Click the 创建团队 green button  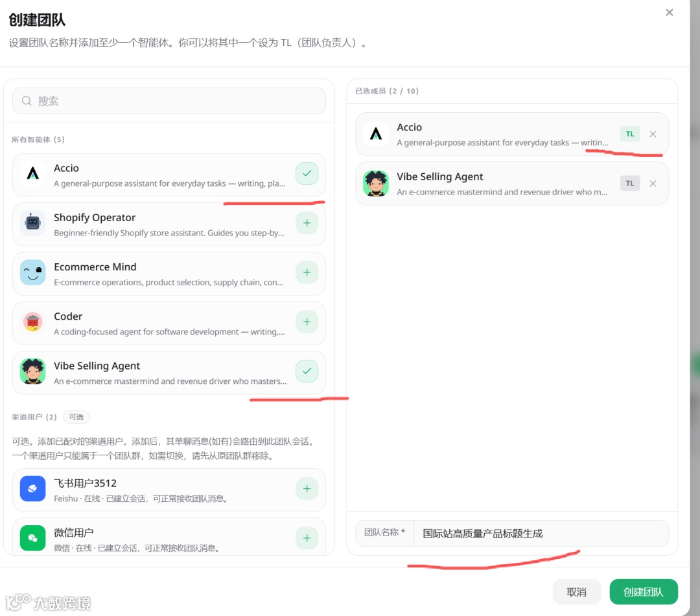point(644,592)
